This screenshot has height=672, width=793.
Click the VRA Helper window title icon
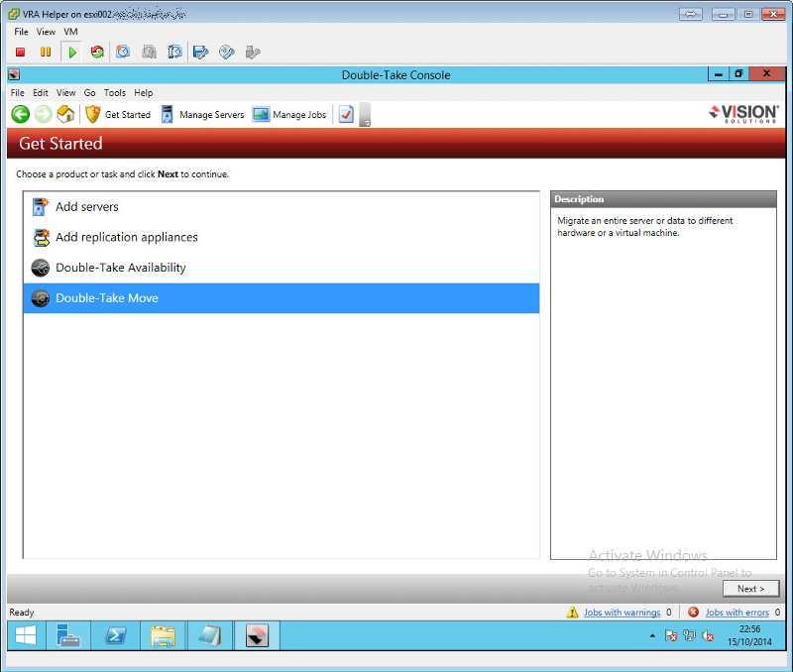pyautogui.click(x=14, y=14)
